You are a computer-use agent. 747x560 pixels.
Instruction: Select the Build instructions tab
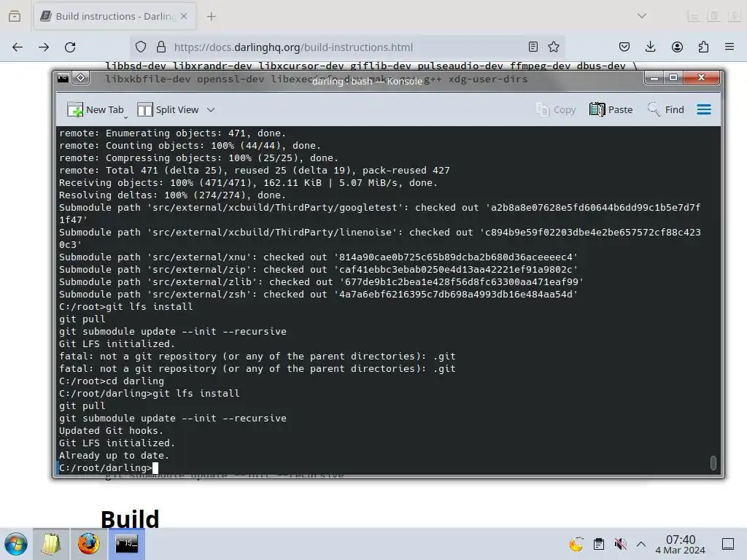point(115,16)
